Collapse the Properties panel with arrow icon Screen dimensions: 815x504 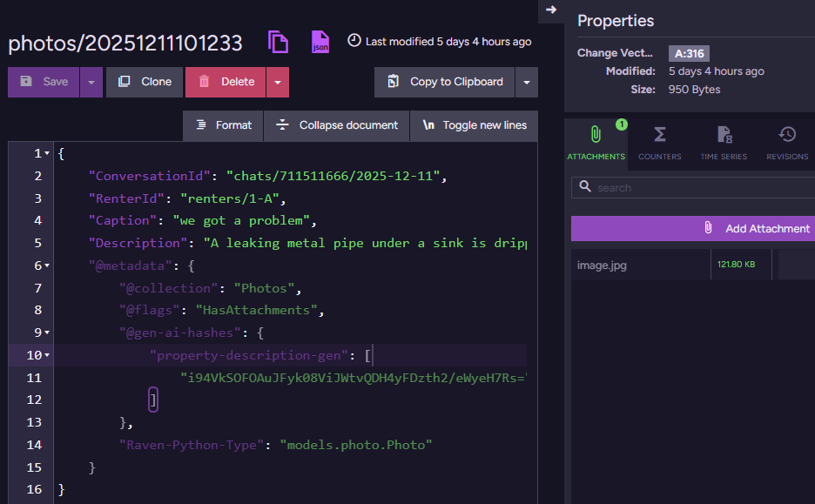click(550, 10)
